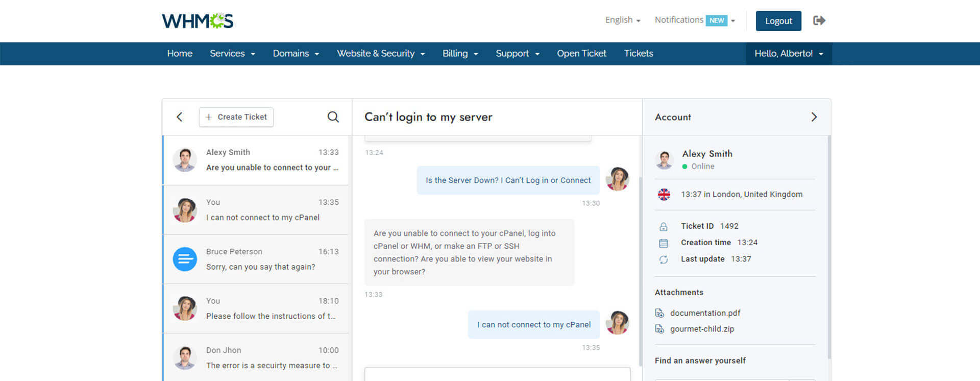
Task: Click the back arrow in ticket list
Action: pos(180,117)
